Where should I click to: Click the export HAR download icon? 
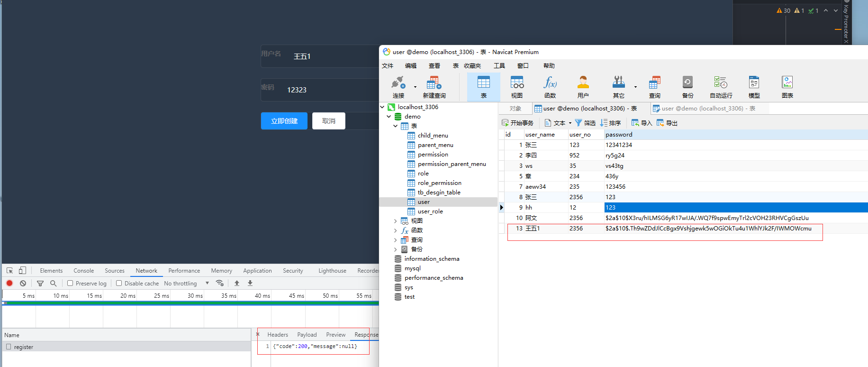[250, 283]
